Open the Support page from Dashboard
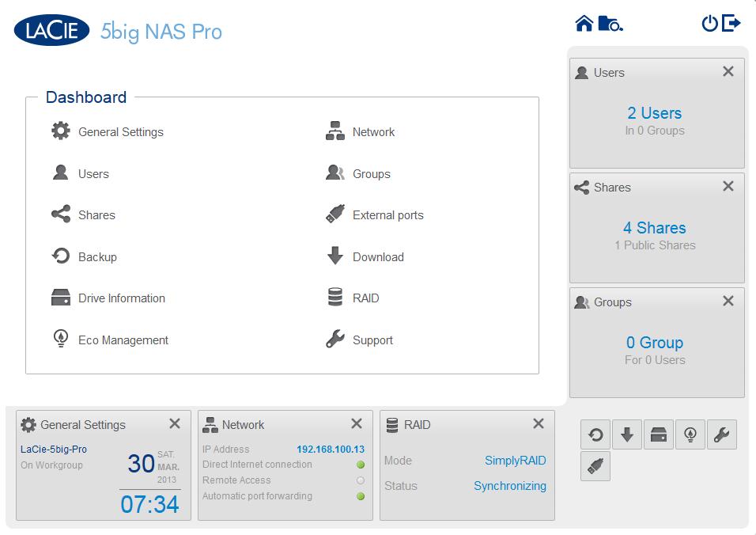The width and height of the screenshot is (756, 535). click(372, 340)
